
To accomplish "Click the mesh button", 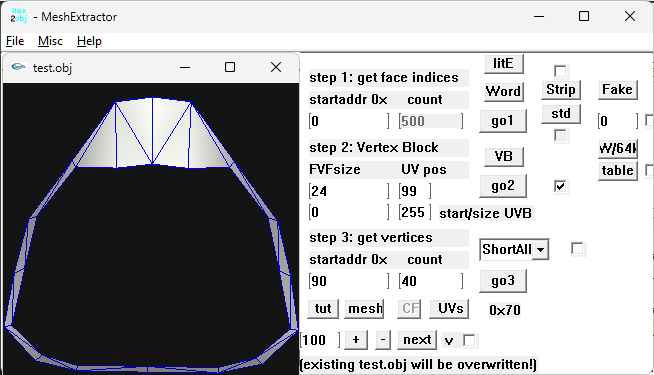I will coord(365,309).
